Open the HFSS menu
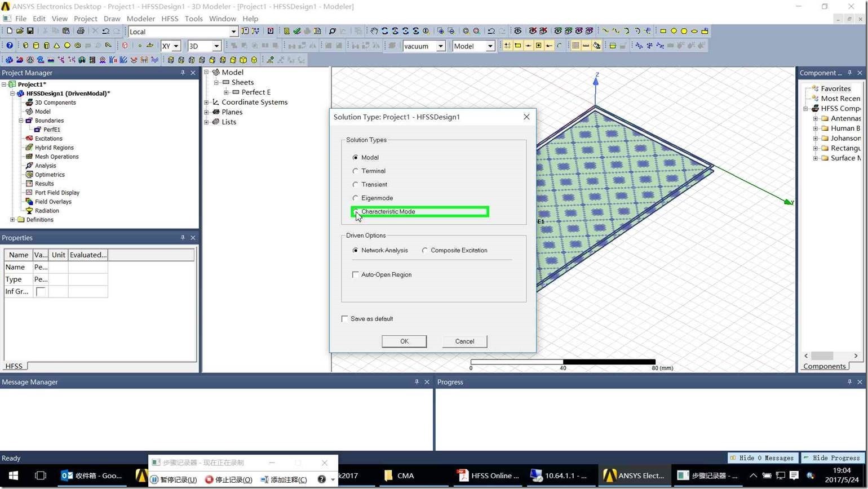Viewport: 868px width, 489px height. (170, 19)
